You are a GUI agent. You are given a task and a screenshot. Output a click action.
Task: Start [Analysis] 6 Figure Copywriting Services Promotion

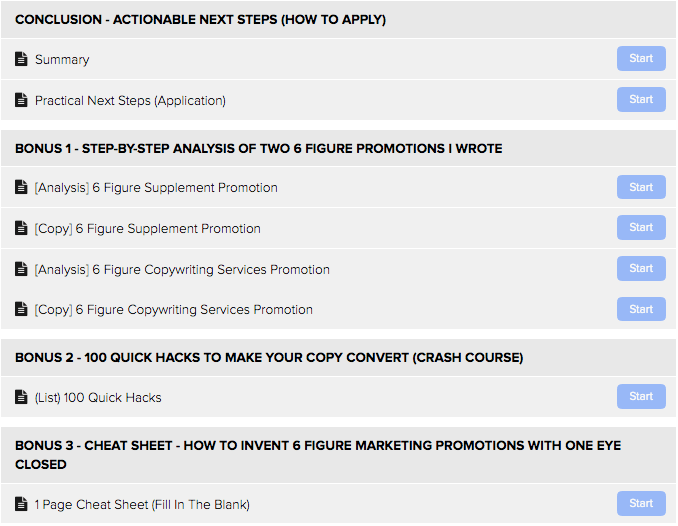pyautogui.click(x=641, y=269)
